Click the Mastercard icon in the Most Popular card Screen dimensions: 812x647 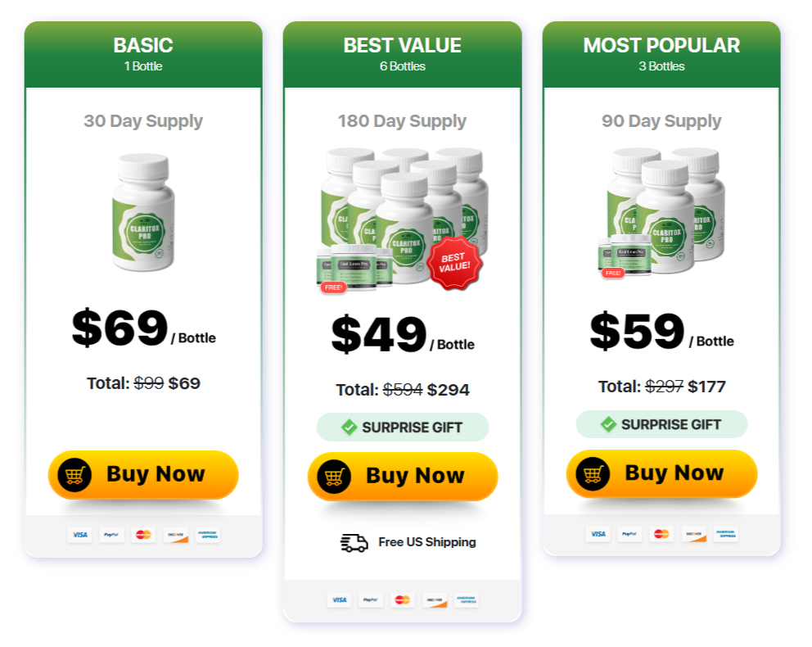[x=661, y=534]
